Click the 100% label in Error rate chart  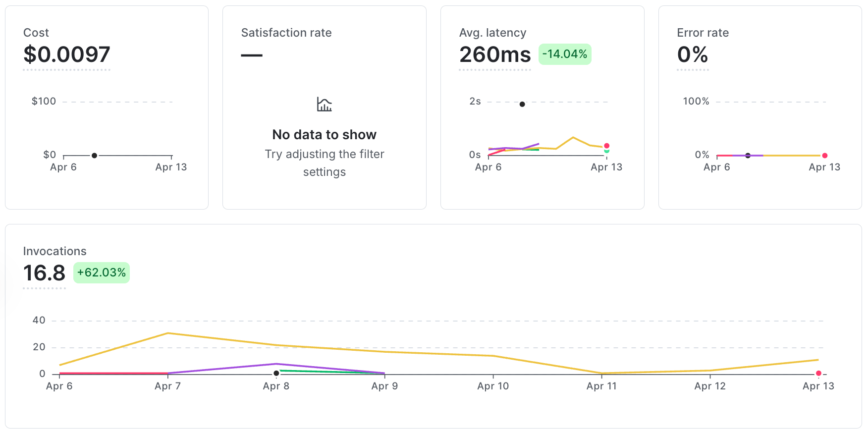pyautogui.click(x=696, y=101)
